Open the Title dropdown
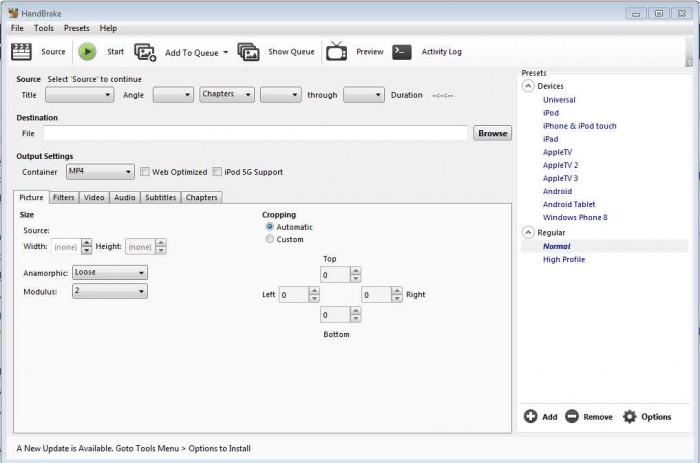The image size is (700, 463). (x=79, y=95)
